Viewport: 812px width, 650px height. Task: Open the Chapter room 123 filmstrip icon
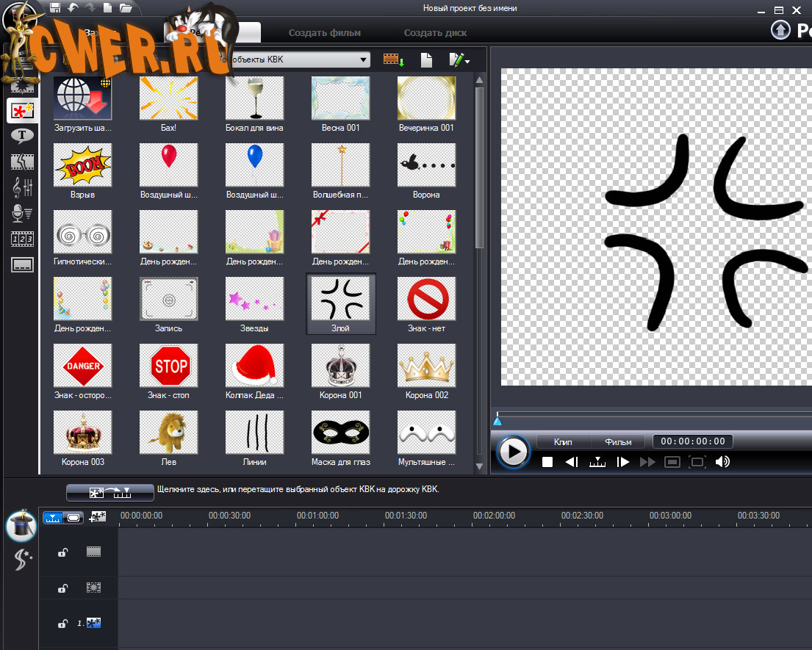[22, 239]
